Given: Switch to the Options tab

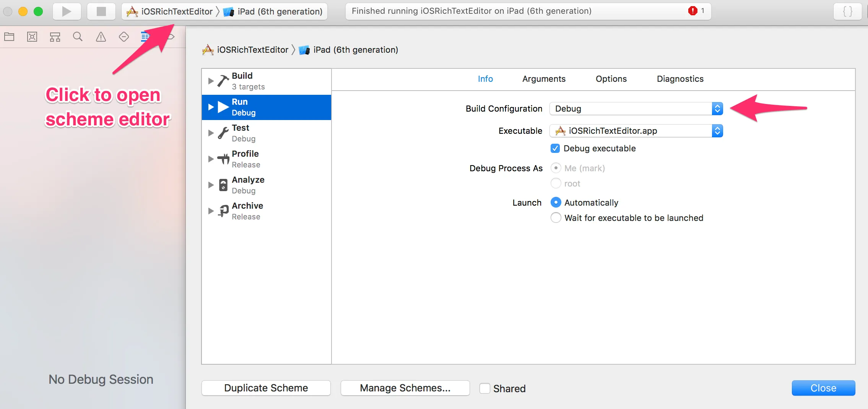Looking at the screenshot, I should tap(611, 79).
